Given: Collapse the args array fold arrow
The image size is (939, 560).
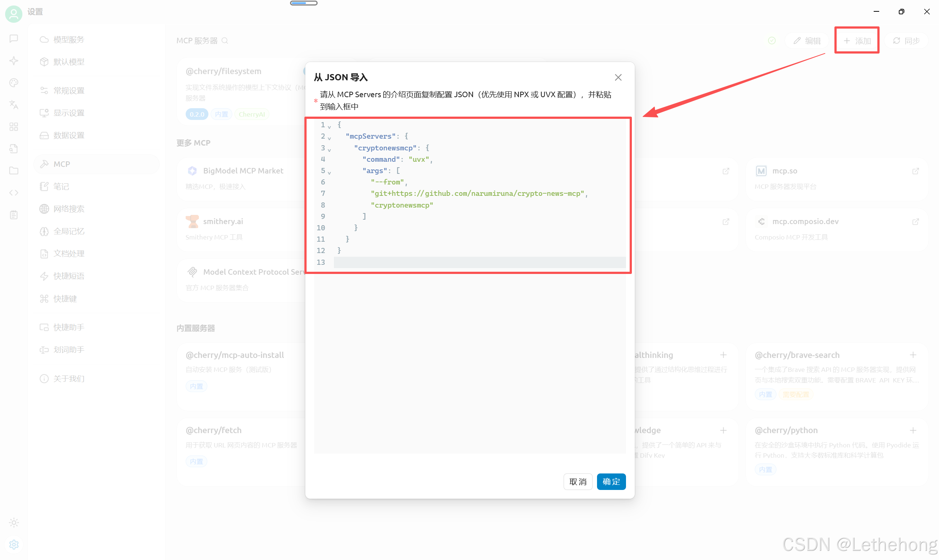Looking at the screenshot, I should point(329,172).
